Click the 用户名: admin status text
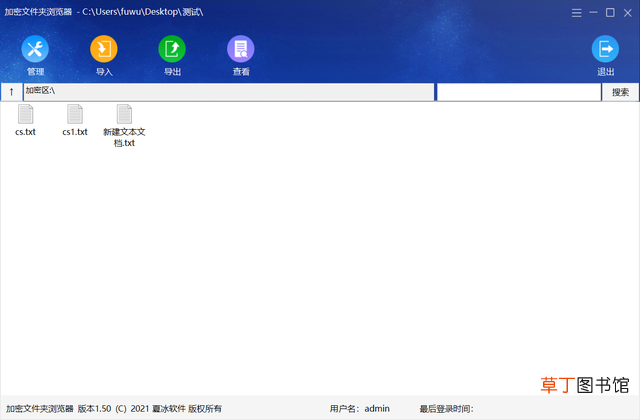Screen dimensions: 640x420 coord(360,409)
